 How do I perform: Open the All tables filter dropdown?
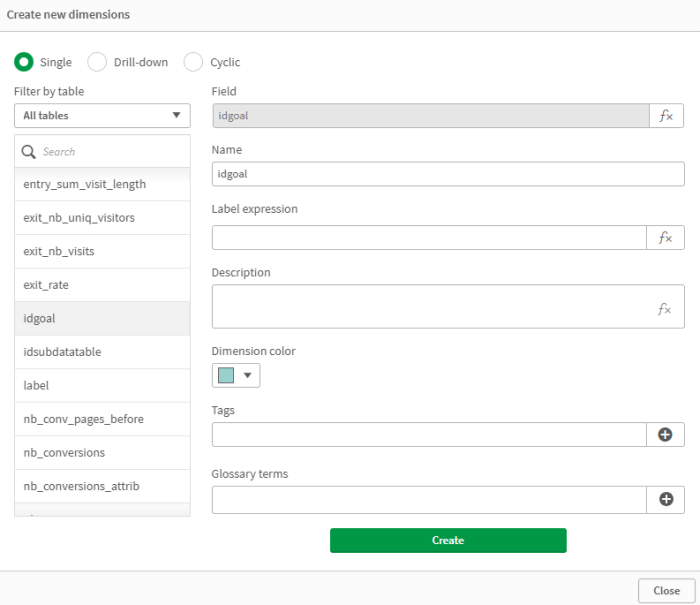coord(102,116)
